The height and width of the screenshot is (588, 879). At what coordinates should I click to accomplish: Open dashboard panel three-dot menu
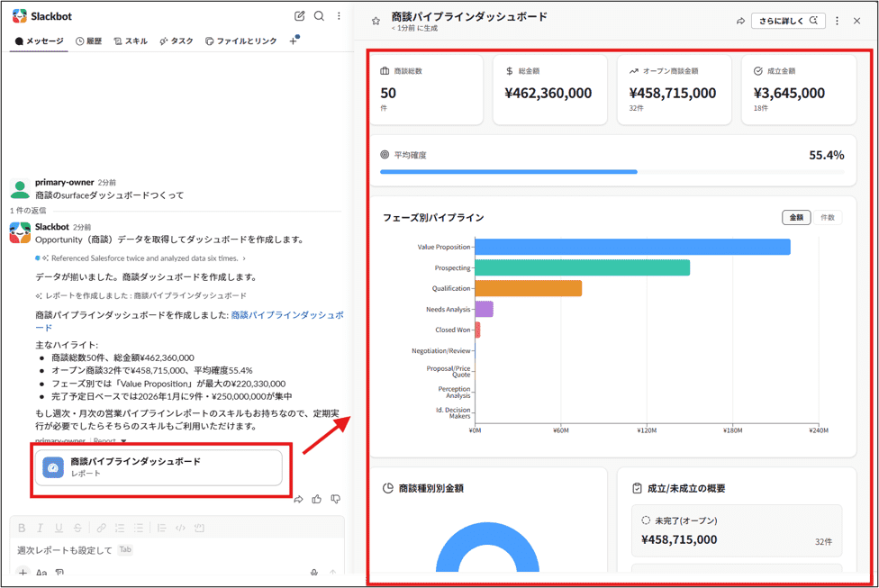tap(837, 21)
